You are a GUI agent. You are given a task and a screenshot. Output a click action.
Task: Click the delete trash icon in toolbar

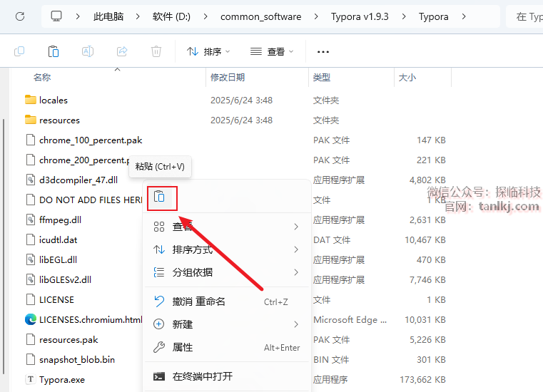tap(156, 51)
